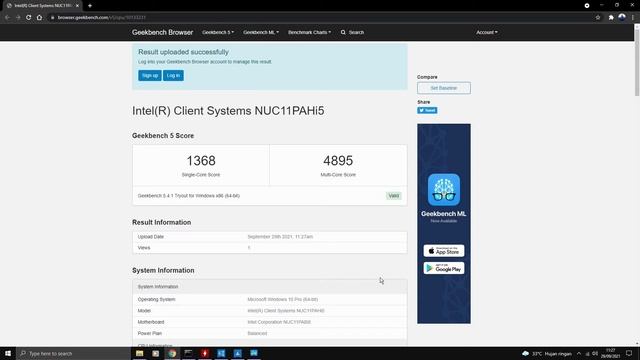Expand the Geekbench ML menu
Image resolution: width=640 pixels, height=360 pixels.
(x=261, y=32)
